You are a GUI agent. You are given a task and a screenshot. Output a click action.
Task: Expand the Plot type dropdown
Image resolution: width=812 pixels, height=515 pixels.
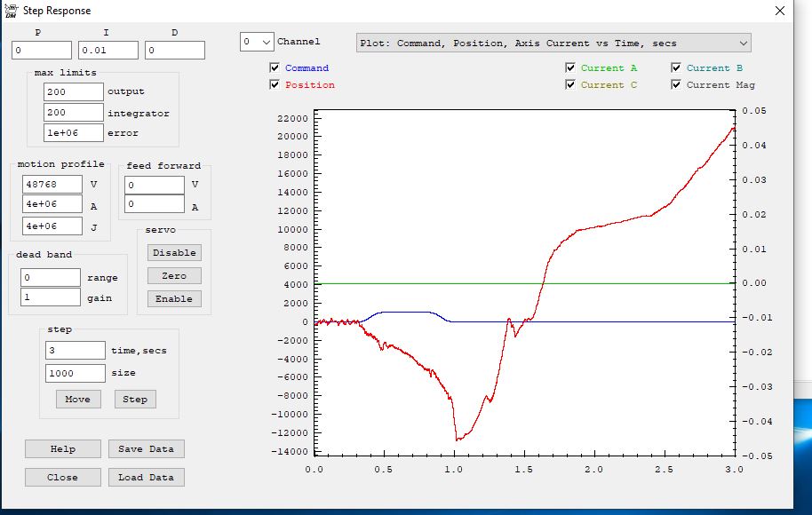click(x=743, y=43)
